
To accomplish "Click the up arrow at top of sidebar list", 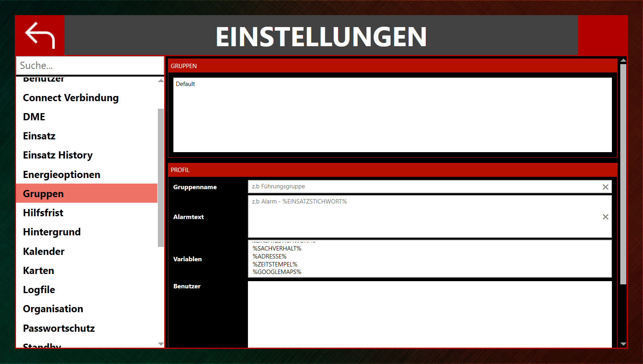I will (160, 80).
